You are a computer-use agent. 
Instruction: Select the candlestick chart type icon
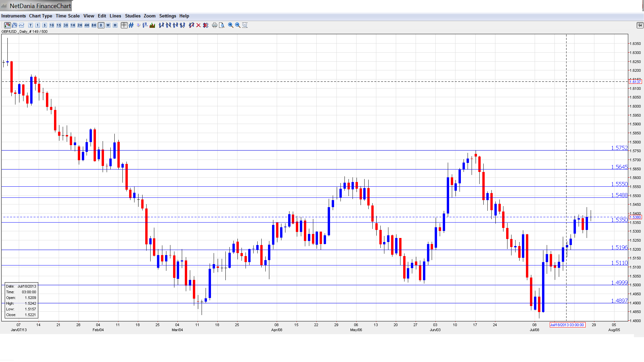[x=7, y=25]
